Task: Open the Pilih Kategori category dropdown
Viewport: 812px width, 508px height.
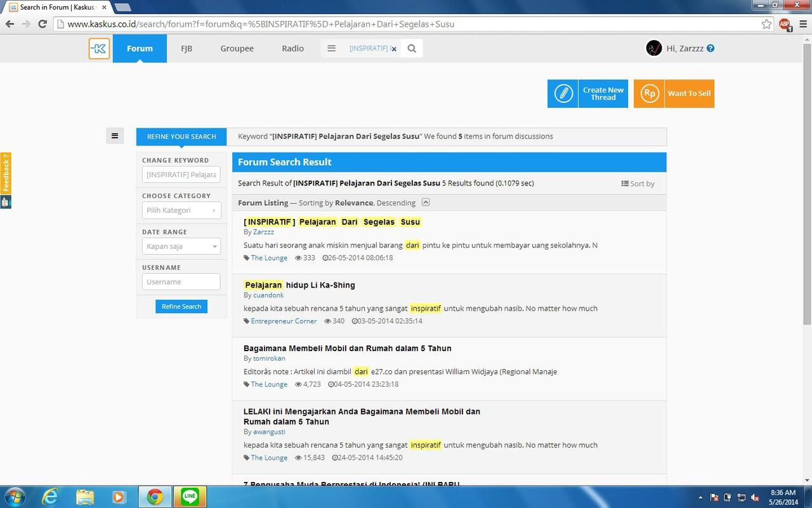Action: point(181,210)
